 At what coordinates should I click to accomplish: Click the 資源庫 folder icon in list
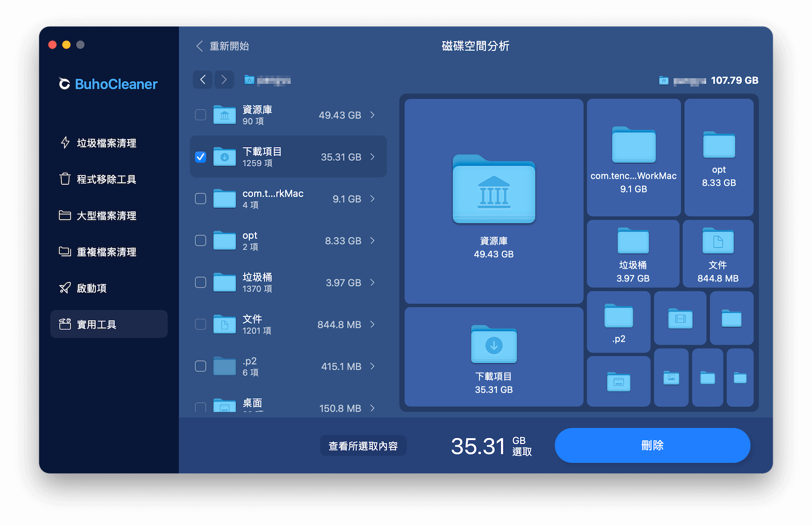tap(224, 115)
